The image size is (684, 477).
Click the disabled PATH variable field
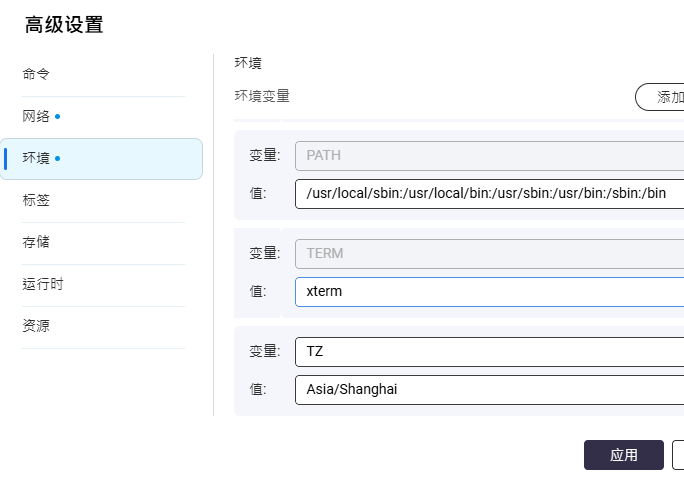pos(489,156)
